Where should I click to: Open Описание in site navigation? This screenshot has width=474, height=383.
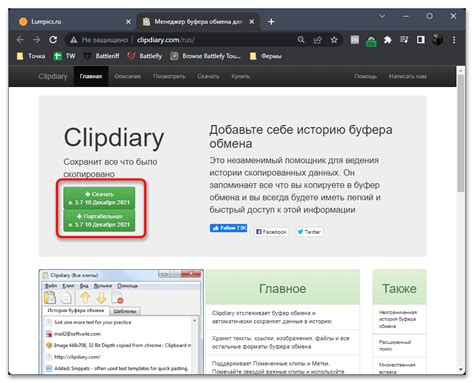click(x=127, y=76)
